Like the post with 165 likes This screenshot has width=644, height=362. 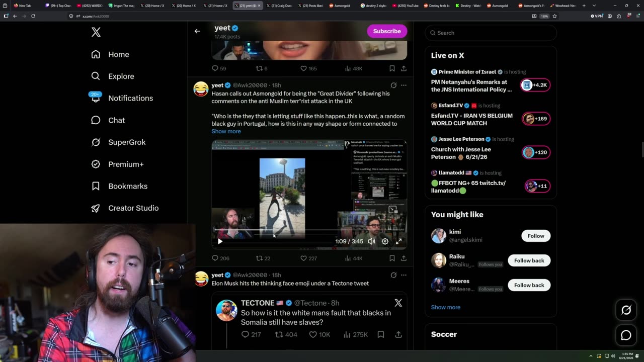pyautogui.click(x=308, y=68)
